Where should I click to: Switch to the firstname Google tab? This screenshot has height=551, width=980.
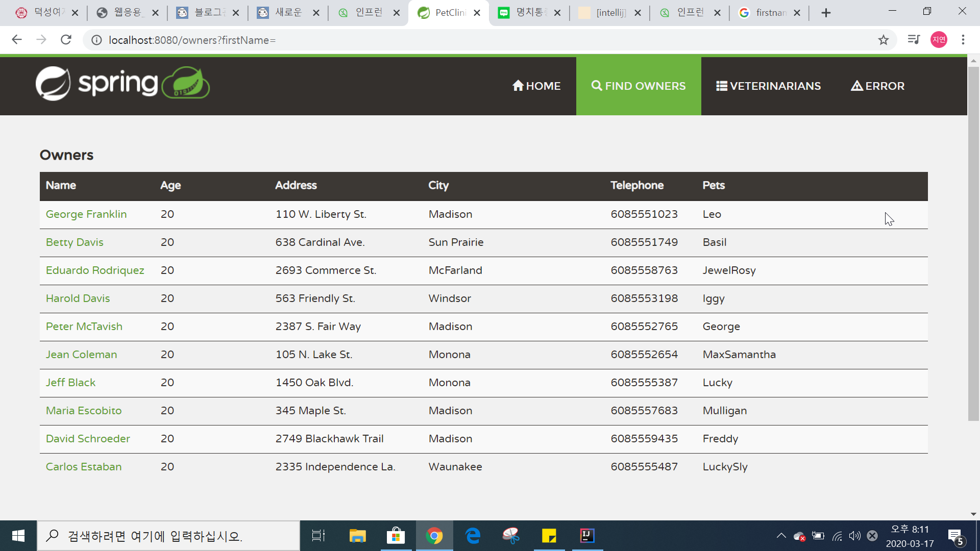pos(768,13)
